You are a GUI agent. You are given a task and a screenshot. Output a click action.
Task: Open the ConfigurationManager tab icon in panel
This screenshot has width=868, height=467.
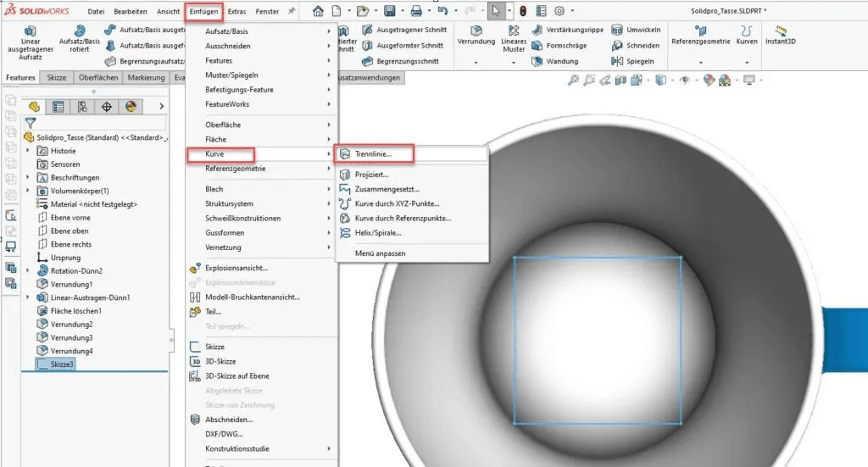82,107
